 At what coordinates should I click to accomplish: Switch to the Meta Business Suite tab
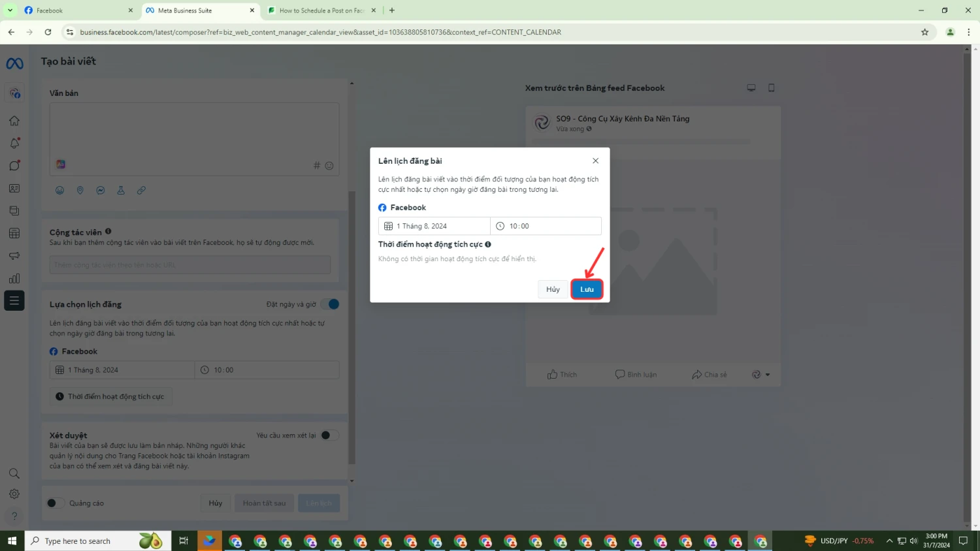pyautogui.click(x=201, y=10)
